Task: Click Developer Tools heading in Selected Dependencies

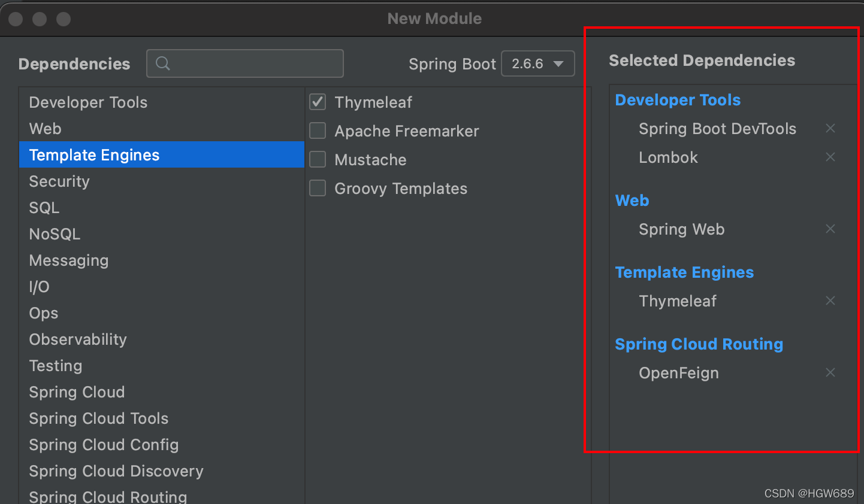Action: tap(678, 100)
